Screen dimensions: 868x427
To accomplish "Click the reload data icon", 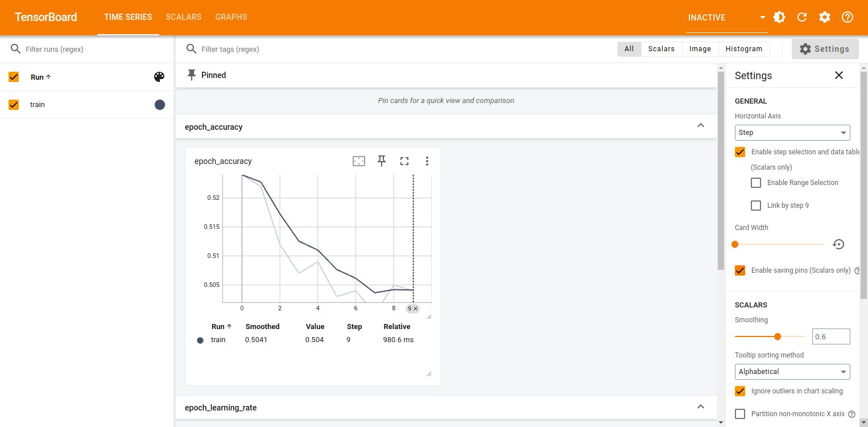I will (x=802, y=17).
